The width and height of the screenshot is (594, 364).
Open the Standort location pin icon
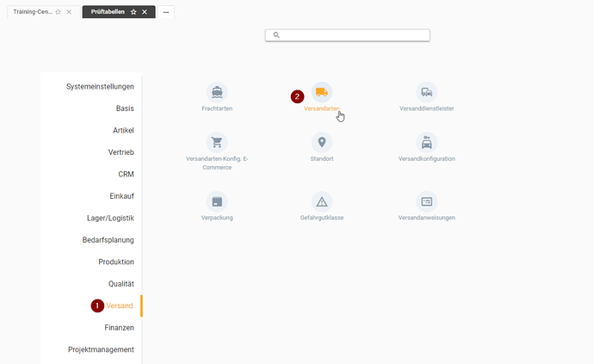(x=322, y=143)
